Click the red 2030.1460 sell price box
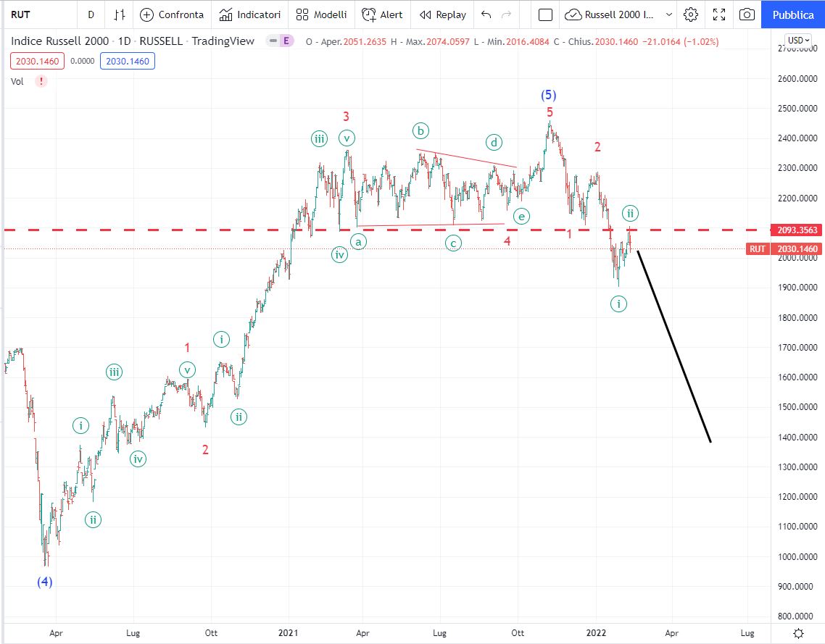825x644 pixels. (x=38, y=61)
